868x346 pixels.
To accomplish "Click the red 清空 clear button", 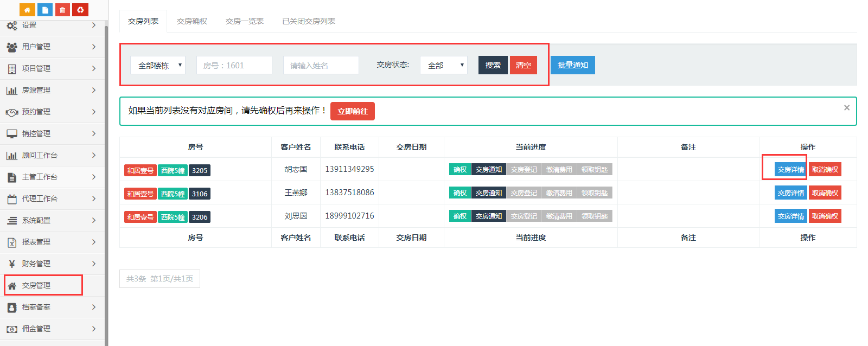I will tap(524, 65).
